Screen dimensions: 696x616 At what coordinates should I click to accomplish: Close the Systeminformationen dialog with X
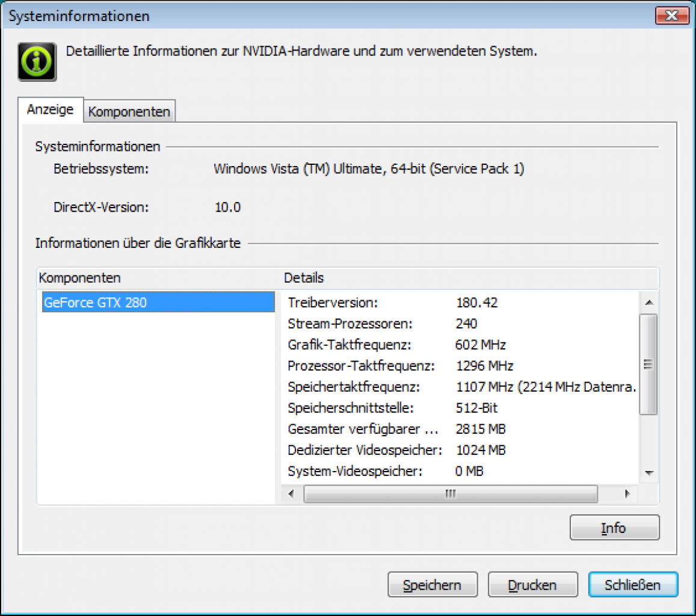coord(672,16)
